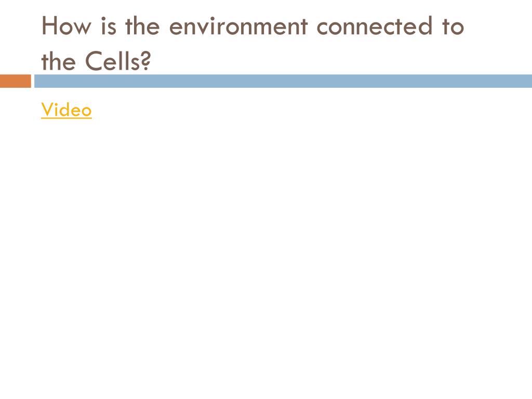Click the word "Cells?" in heading
The height and width of the screenshot is (399, 532).
pos(118,61)
